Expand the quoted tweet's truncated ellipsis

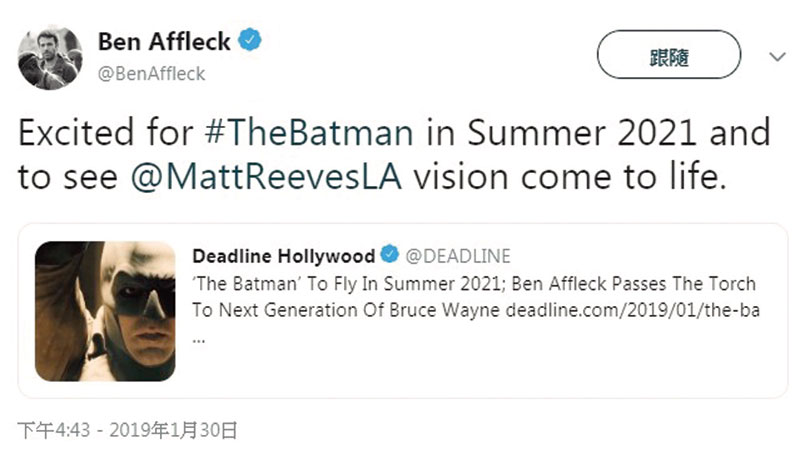tap(199, 340)
